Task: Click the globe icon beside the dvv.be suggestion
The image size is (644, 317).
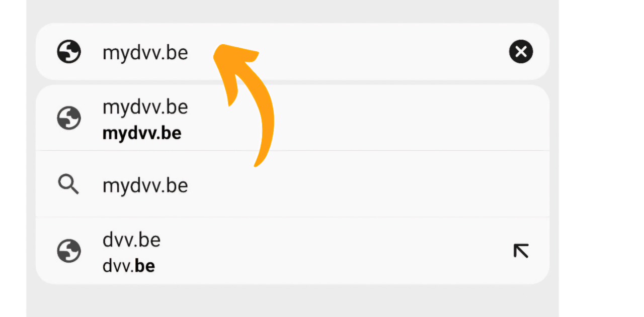Action: (x=69, y=251)
